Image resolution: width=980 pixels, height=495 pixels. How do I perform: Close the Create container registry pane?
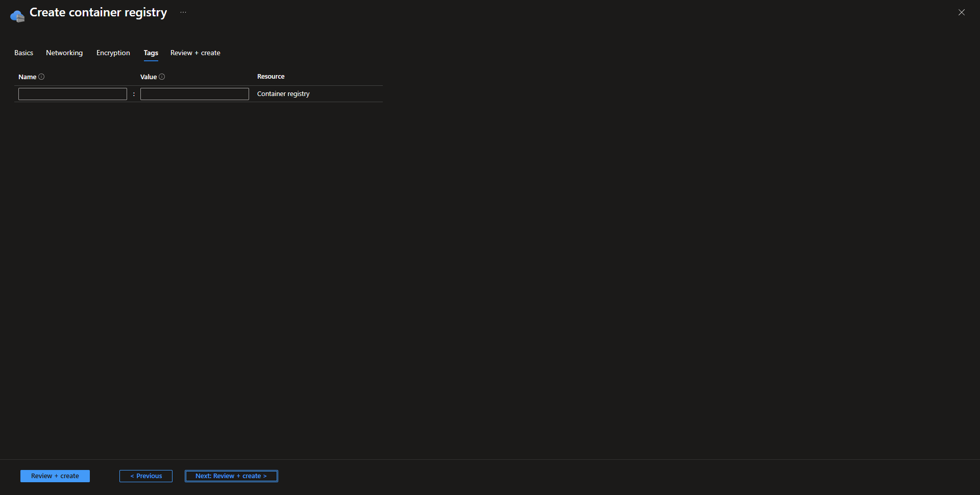pos(961,12)
